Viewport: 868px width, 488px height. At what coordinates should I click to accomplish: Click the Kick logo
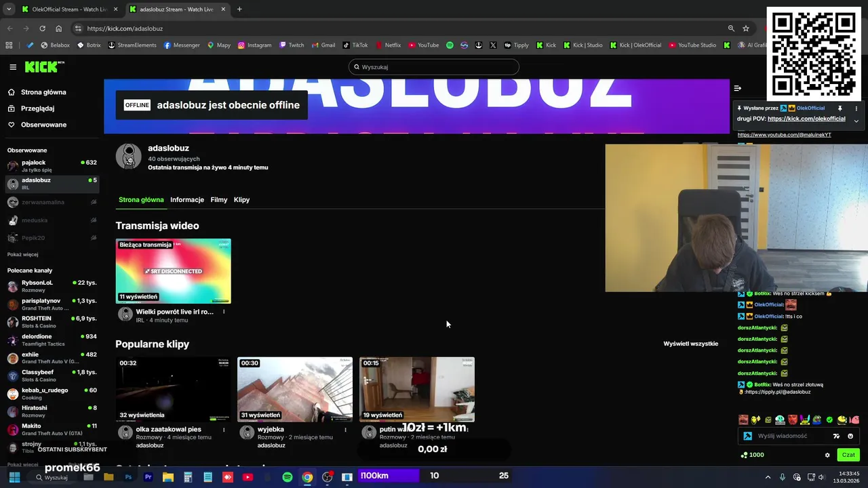(x=45, y=66)
